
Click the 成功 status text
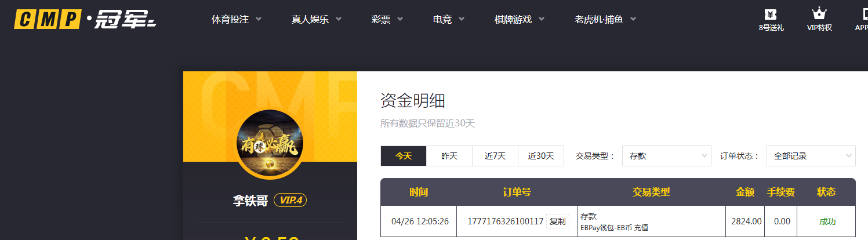(x=827, y=221)
